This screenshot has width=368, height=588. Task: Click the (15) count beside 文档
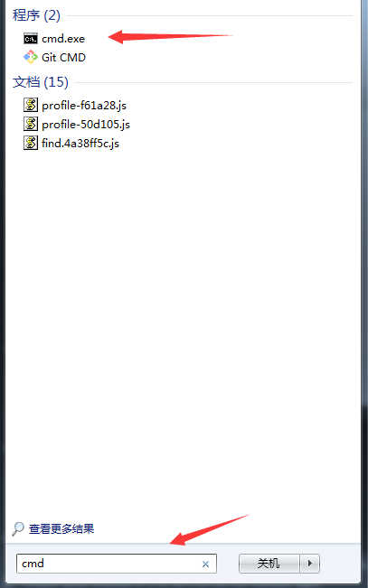pyautogui.click(x=56, y=82)
